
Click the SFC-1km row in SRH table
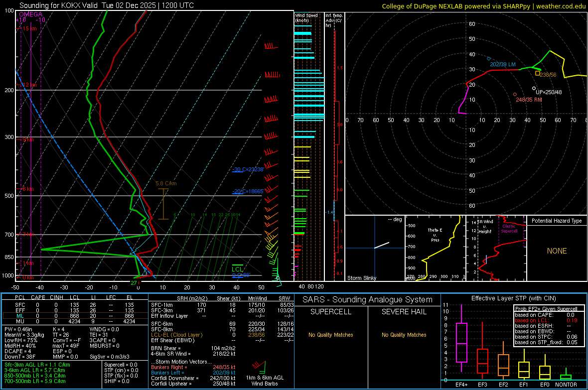(222, 305)
